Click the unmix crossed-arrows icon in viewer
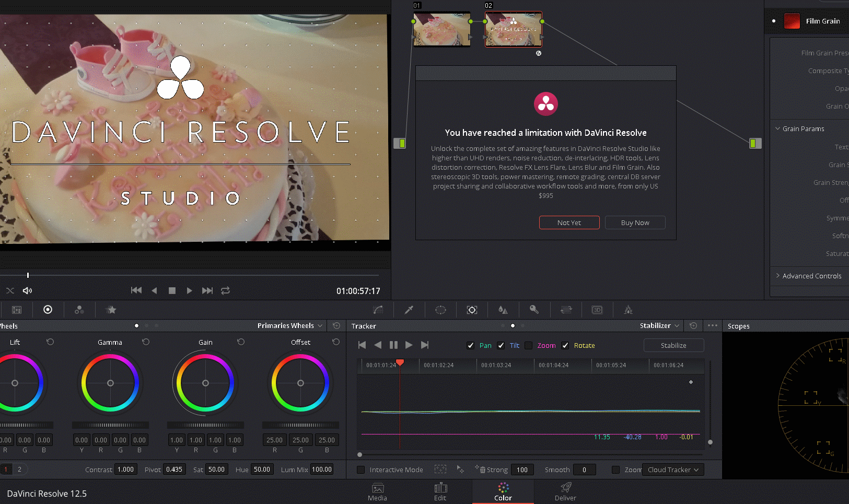This screenshot has height=504, width=849. (x=10, y=290)
